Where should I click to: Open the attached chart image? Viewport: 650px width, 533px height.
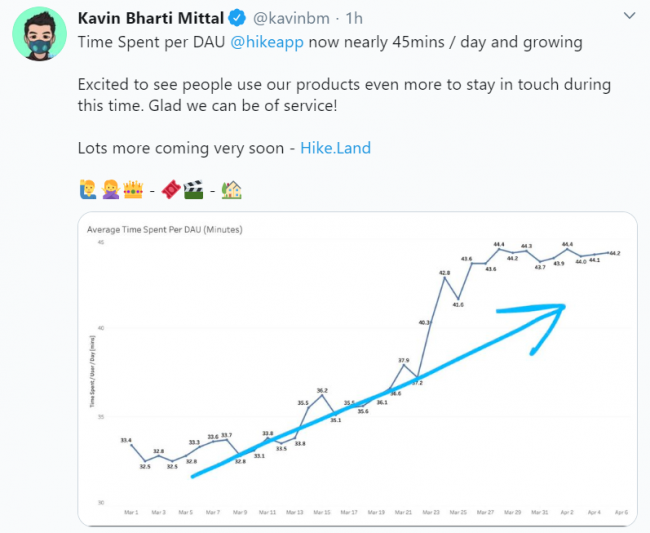pos(357,369)
